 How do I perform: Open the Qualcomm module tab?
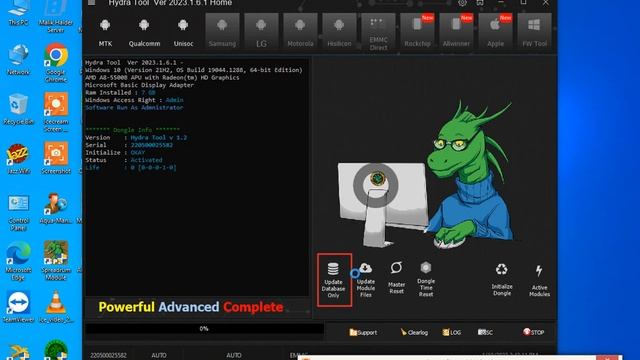coord(144,32)
